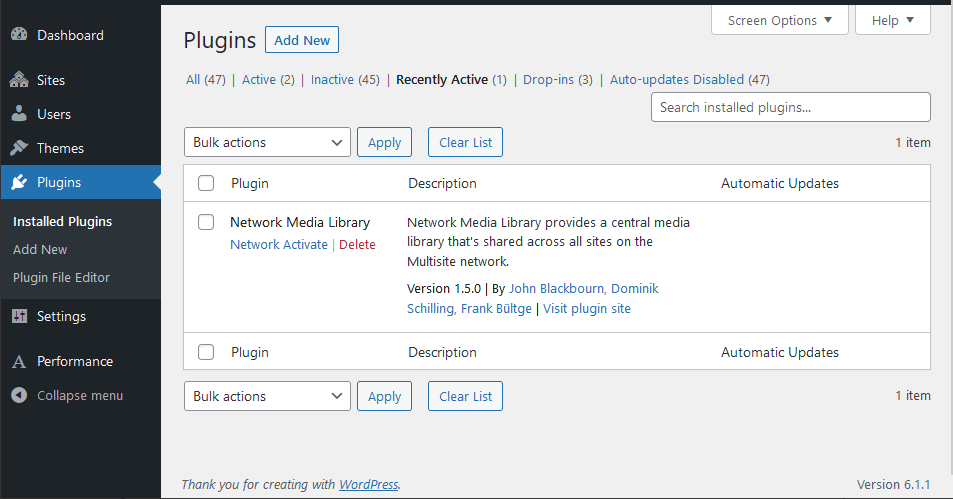Screen dimensions: 953x499
Task: Focus the Search installed plugins field
Action: tap(791, 107)
